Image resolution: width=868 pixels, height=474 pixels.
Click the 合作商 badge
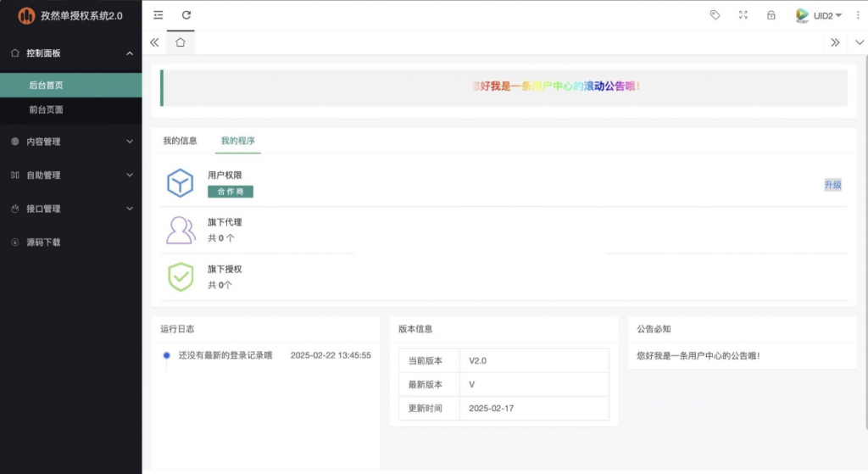(x=231, y=192)
